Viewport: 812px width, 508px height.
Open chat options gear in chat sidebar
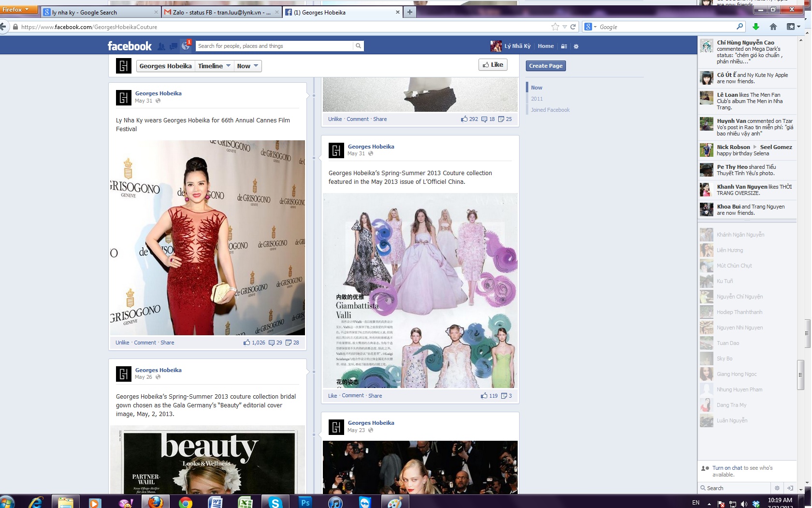777,488
